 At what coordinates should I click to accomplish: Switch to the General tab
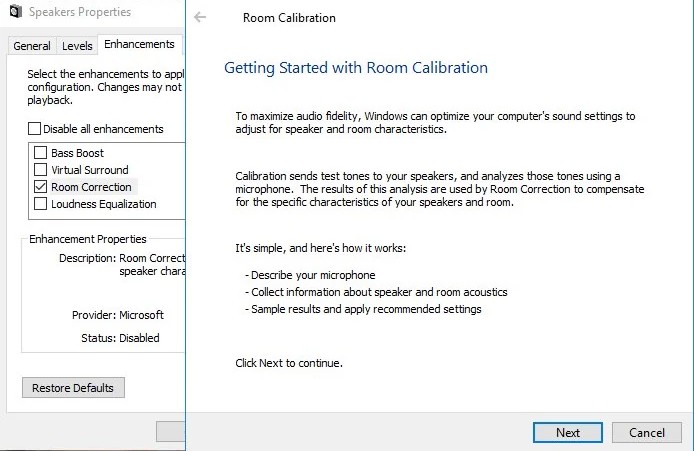pyautogui.click(x=32, y=46)
